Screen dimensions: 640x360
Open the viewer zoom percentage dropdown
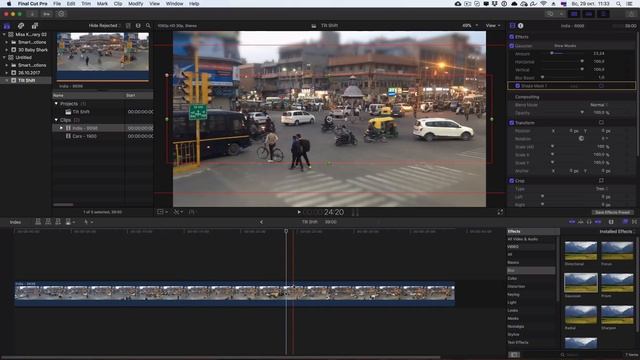(x=470, y=26)
